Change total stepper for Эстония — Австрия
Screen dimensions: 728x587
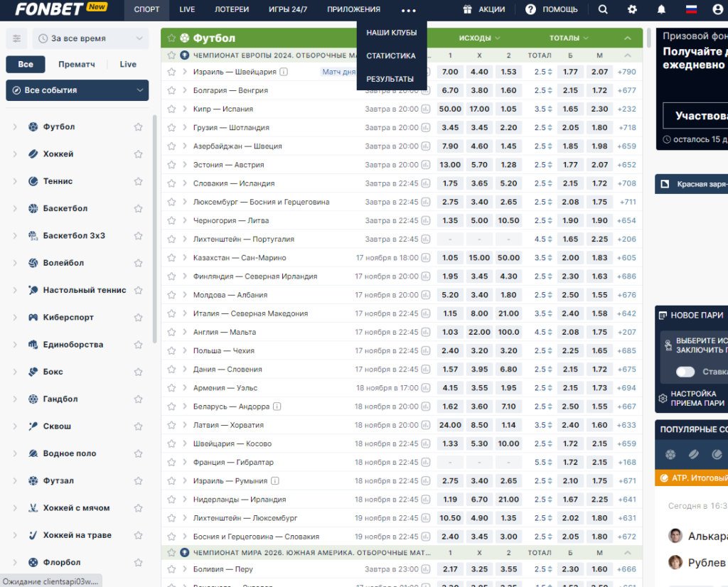pyautogui.click(x=550, y=165)
